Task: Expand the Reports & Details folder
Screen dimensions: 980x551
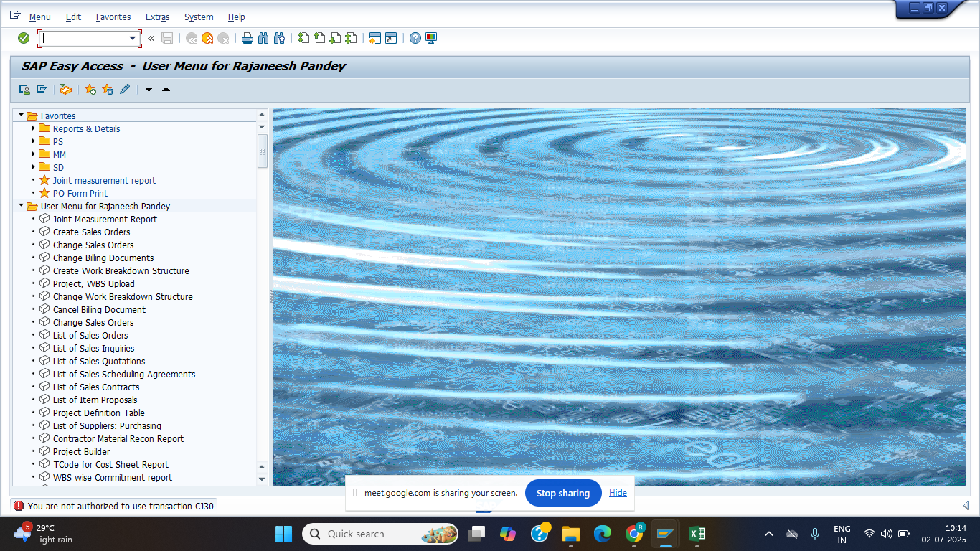Action: pos(33,128)
